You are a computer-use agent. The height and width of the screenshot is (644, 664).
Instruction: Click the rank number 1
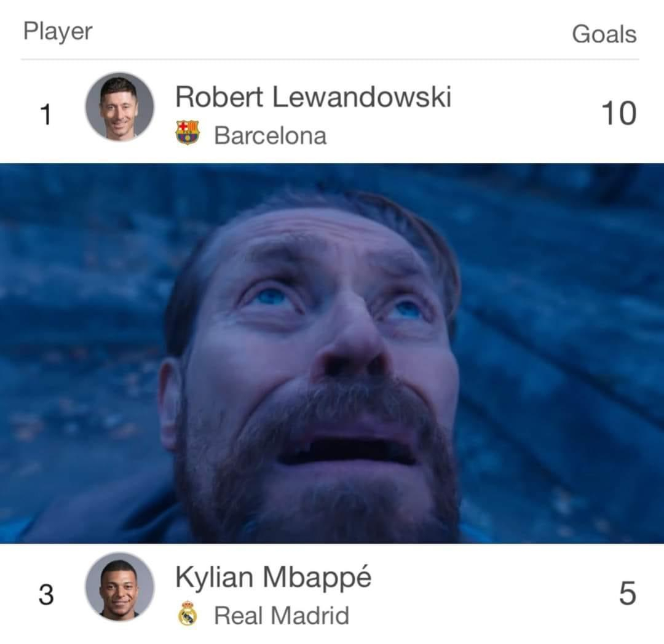45,115
